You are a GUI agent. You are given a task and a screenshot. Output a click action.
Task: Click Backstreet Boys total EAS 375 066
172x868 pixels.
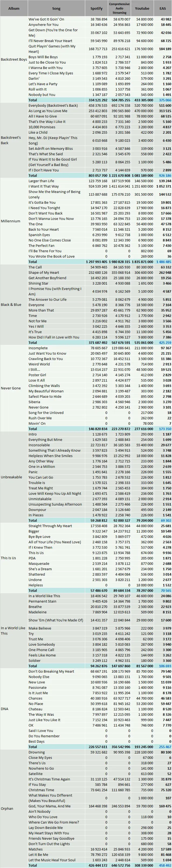pos(165,100)
